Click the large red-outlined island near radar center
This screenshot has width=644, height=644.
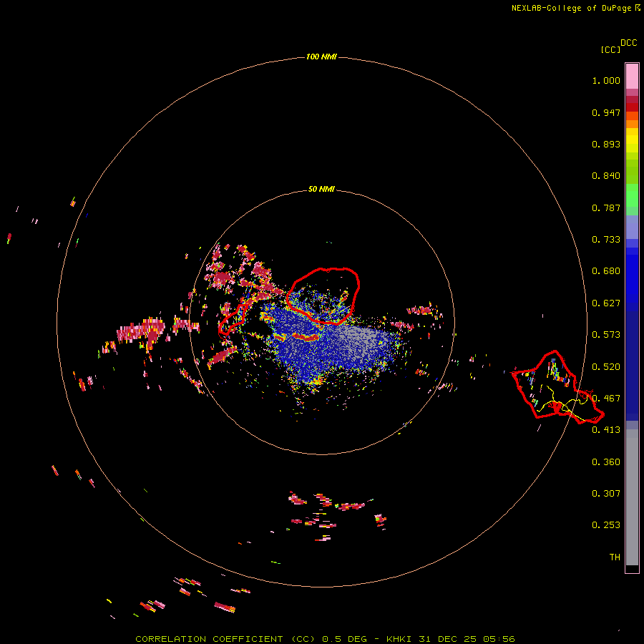[x=323, y=295]
